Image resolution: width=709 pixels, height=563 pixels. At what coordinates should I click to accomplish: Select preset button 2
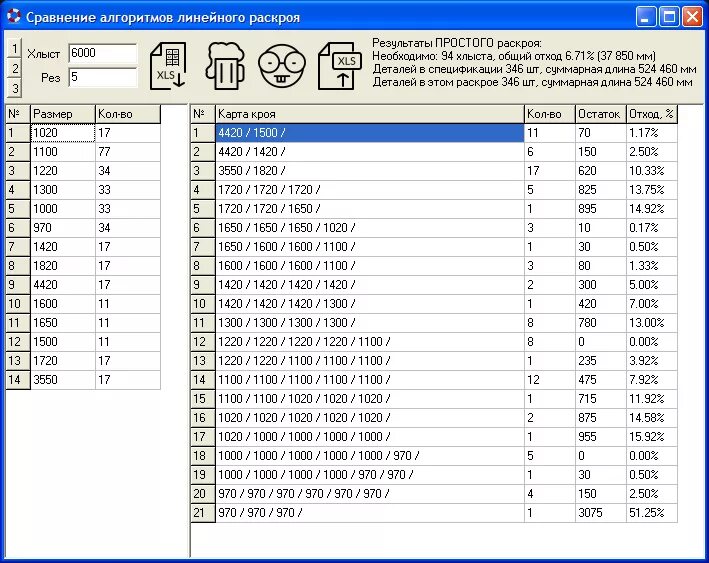point(14,68)
